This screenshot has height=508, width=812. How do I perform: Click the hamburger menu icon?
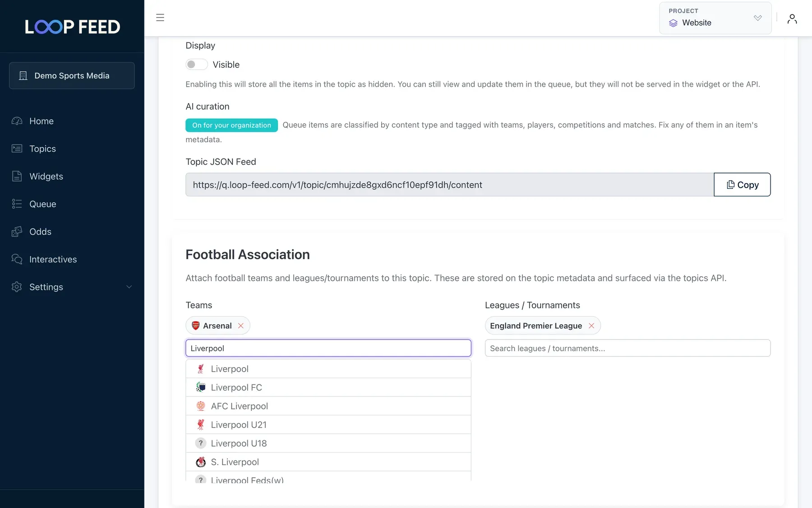click(x=160, y=18)
